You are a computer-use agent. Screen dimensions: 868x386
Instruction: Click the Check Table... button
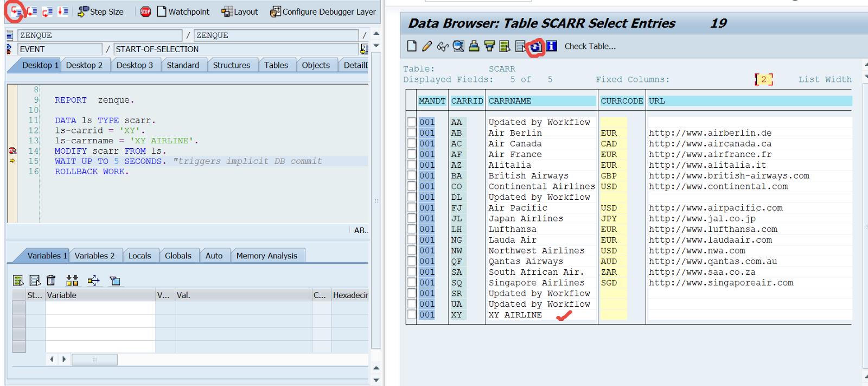pos(590,46)
